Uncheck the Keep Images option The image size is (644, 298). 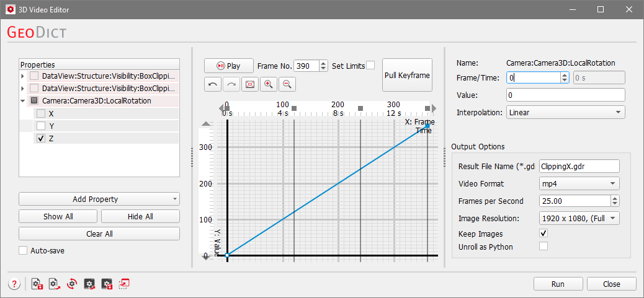pos(543,234)
